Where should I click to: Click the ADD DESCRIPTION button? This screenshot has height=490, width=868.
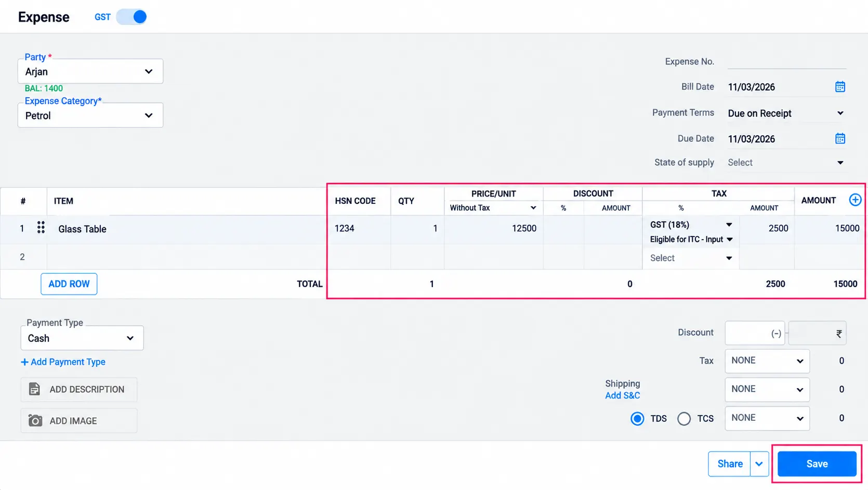[x=79, y=390]
